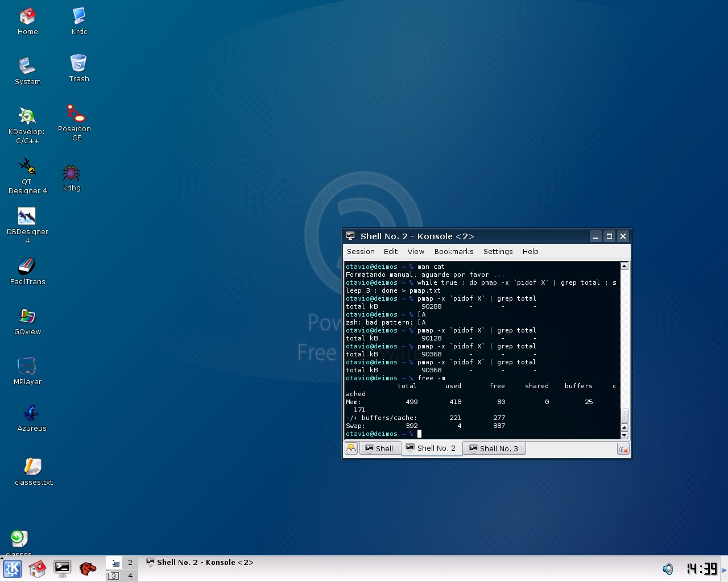Click the volume speaker tray icon
The height and width of the screenshot is (582, 728).
668,569
